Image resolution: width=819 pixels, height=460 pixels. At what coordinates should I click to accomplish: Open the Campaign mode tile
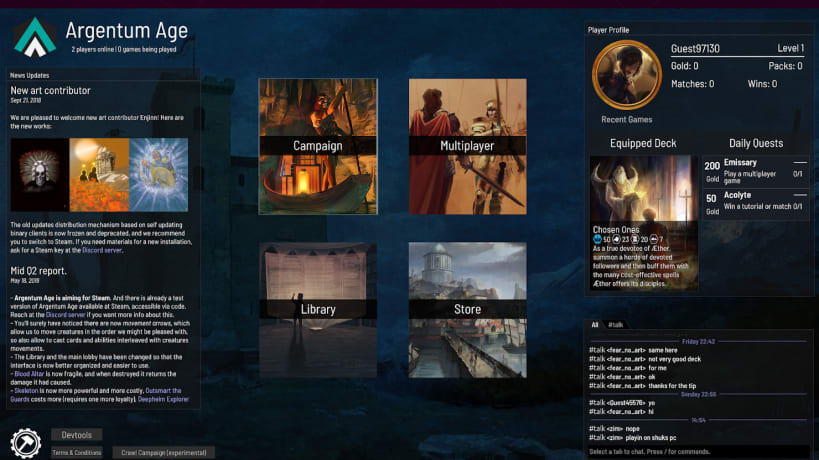tap(318, 146)
